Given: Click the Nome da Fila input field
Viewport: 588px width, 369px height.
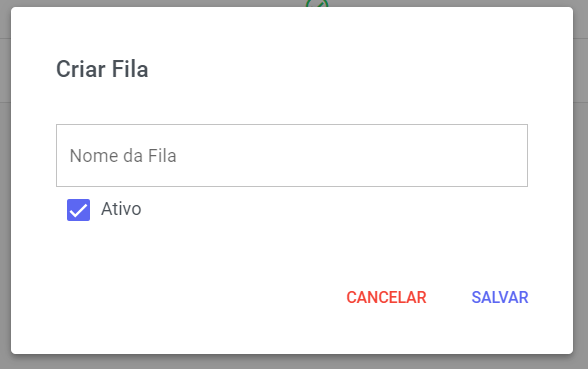Looking at the screenshot, I should click(x=292, y=155).
